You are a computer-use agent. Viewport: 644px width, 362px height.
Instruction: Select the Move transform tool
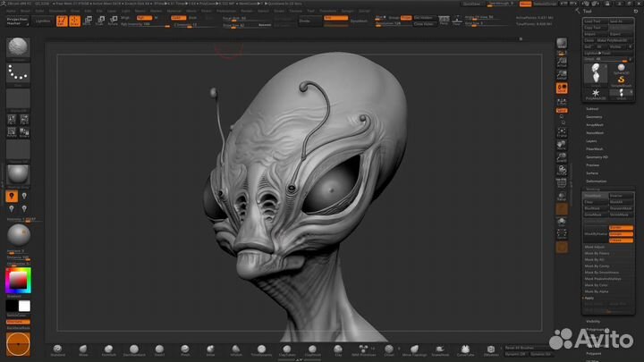point(88,21)
